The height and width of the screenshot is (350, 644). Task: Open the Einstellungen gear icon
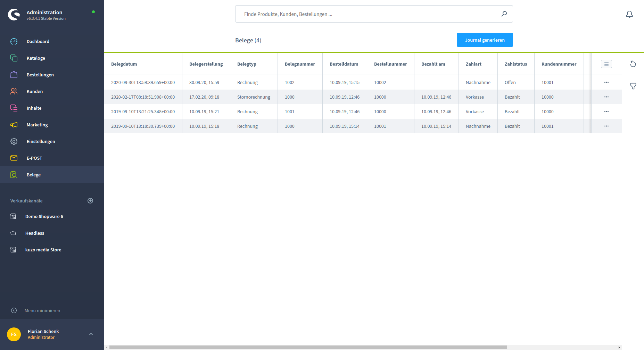[x=14, y=141]
